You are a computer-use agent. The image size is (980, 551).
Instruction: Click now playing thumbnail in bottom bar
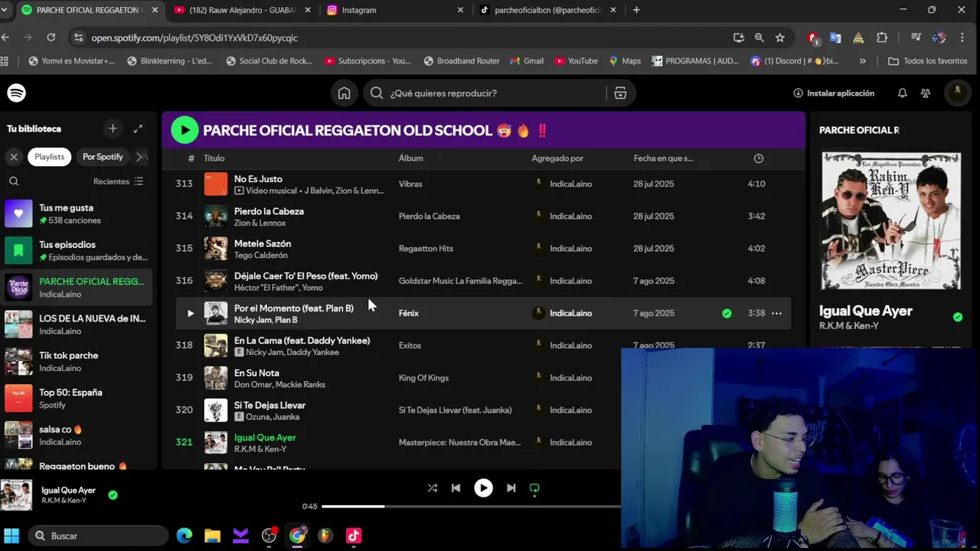pyautogui.click(x=16, y=495)
